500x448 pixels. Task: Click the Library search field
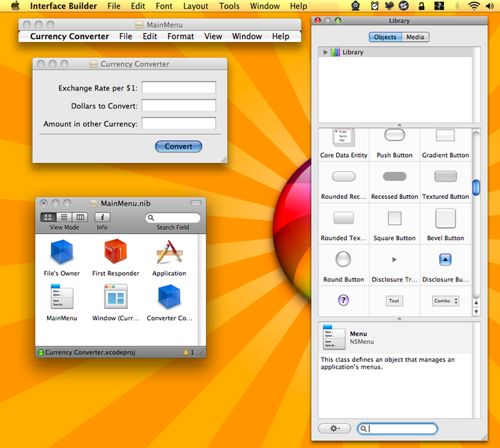click(x=398, y=429)
